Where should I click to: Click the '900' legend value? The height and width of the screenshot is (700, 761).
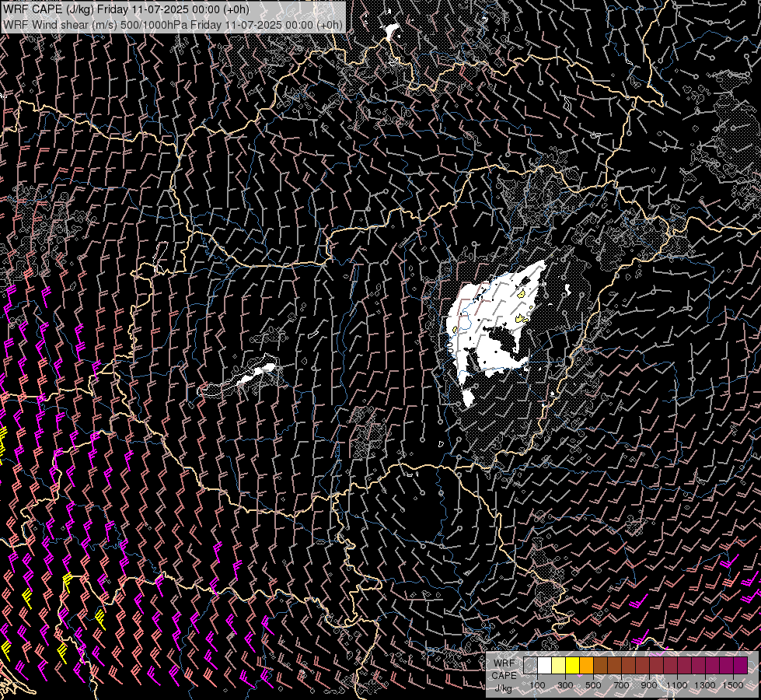click(x=649, y=685)
